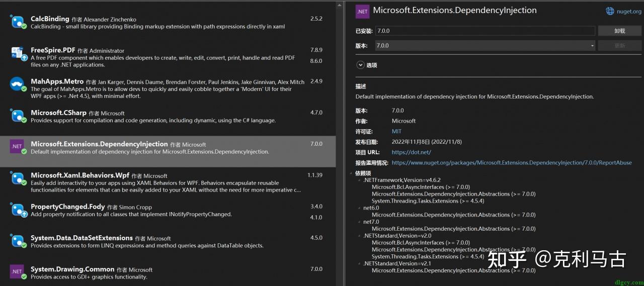Click the 卸载 uninstall button
This screenshot has width=644, height=286.
pyautogui.click(x=619, y=31)
